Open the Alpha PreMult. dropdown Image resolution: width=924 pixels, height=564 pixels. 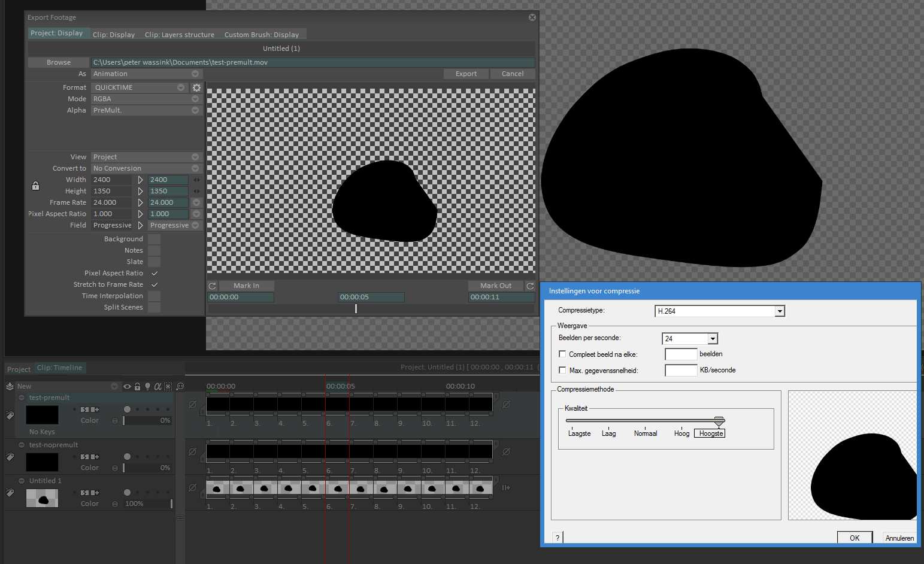147,110
